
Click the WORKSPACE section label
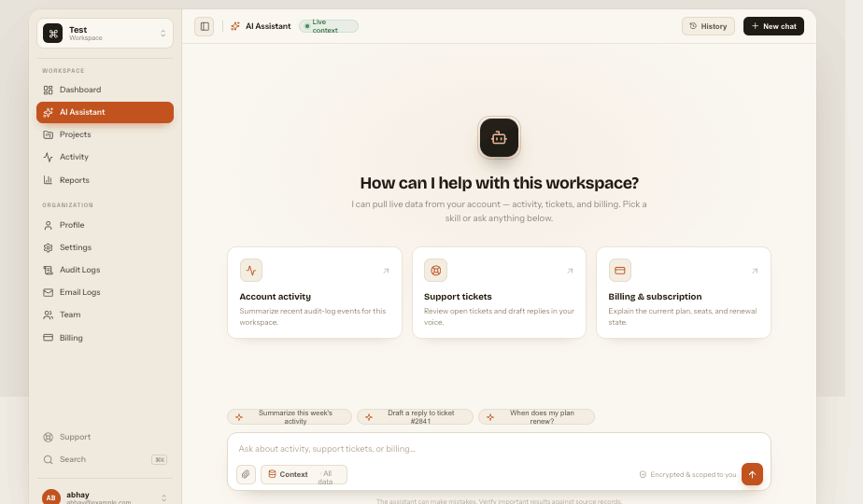coord(64,70)
